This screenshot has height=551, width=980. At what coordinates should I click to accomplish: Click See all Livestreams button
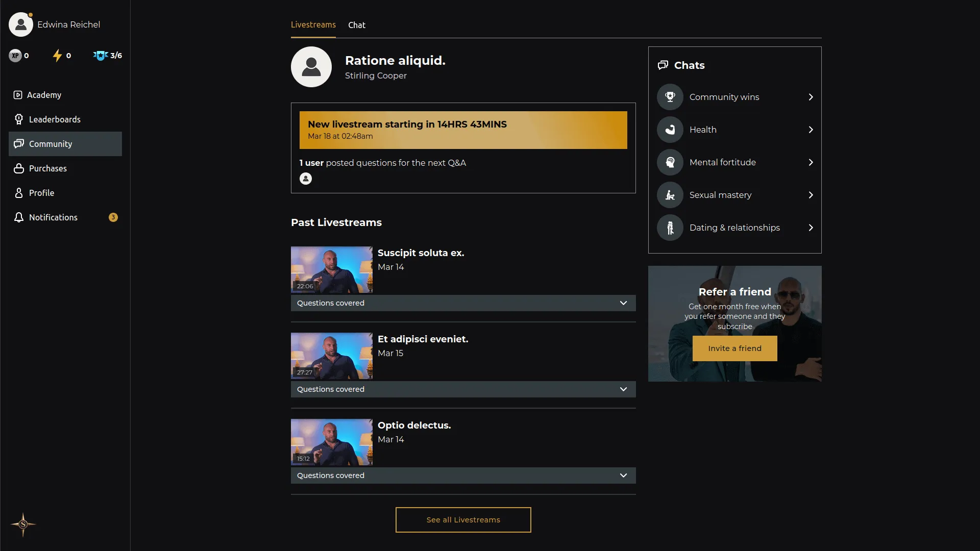[463, 520]
